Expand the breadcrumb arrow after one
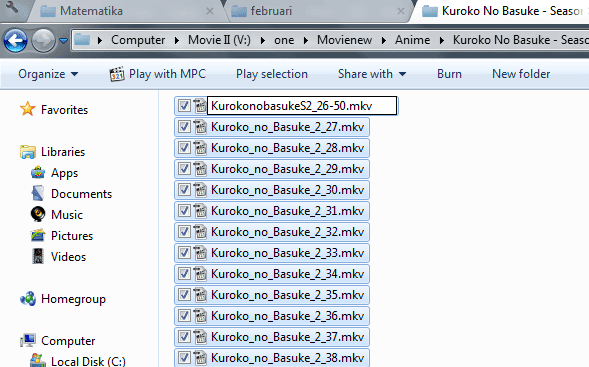The image size is (589, 367). tap(306, 40)
